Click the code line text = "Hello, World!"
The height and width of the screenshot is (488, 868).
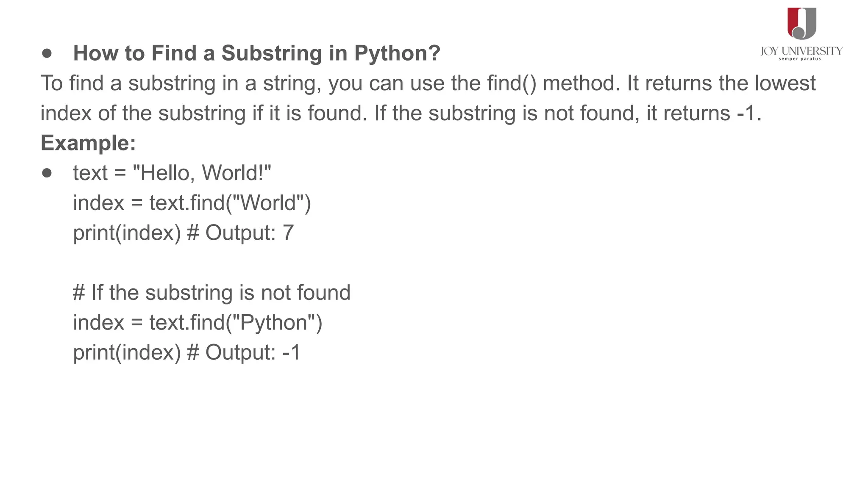click(172, 173)
